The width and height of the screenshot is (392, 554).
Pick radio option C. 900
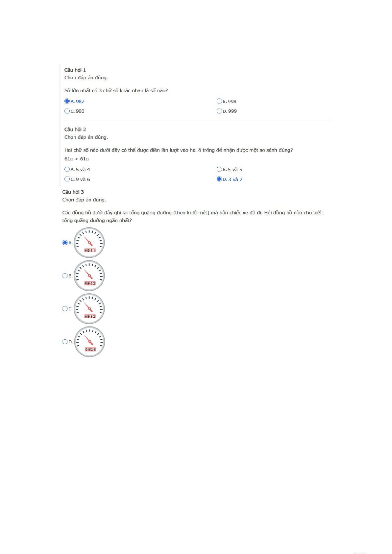click(67, 111)
